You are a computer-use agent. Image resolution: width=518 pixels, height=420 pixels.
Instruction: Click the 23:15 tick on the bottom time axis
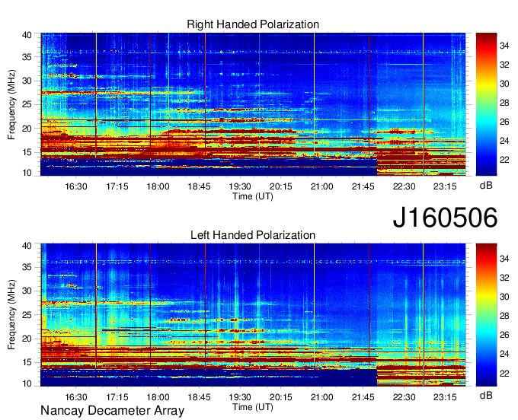coord(445,397)
